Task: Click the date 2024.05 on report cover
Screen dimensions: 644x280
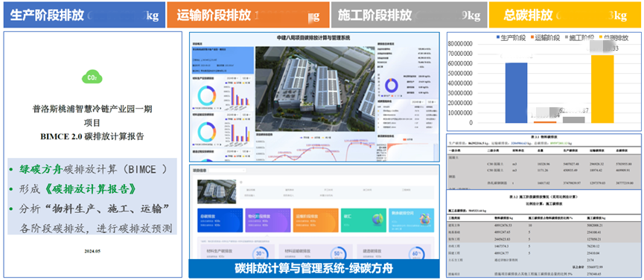Action: click(x=92, y=250)
